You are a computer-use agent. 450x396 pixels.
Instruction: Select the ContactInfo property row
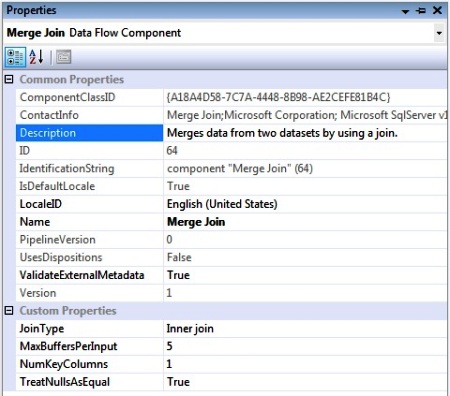(231, 115)
